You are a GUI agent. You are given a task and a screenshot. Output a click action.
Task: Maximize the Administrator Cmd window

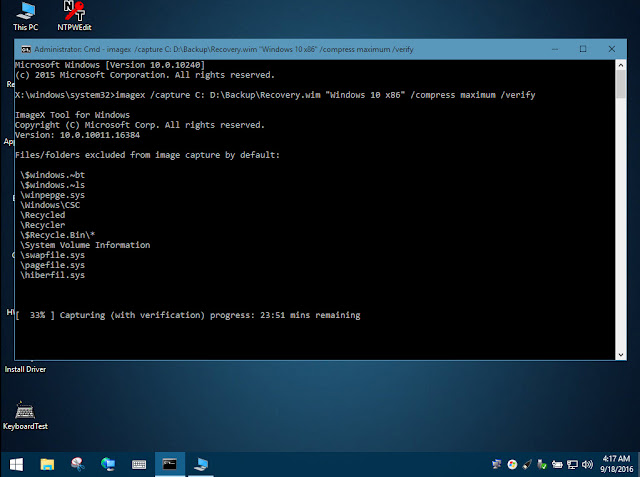click(583, 49)
